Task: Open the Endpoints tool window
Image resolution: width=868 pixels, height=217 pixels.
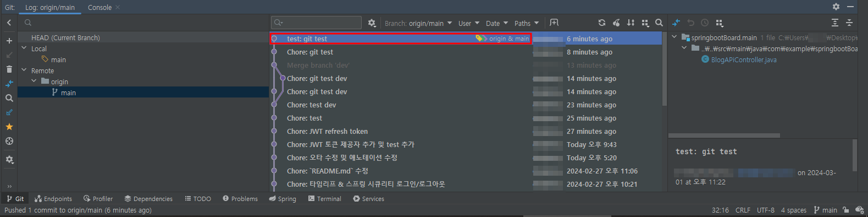Action: click(53, 199)
